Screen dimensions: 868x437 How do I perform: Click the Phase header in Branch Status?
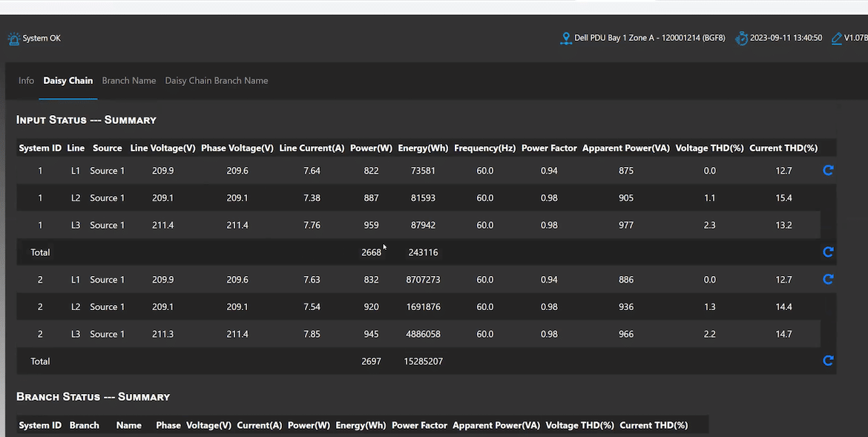pos(168,425)
